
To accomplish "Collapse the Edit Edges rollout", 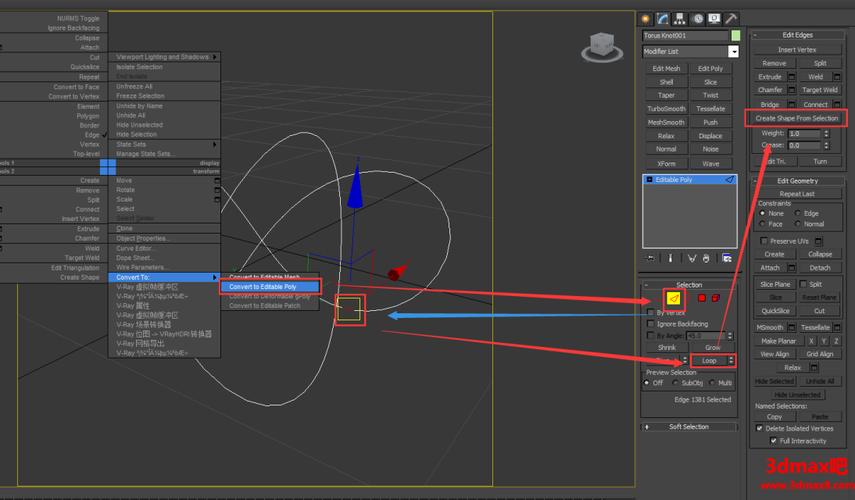I will pyautogui.click(x=797, y=35).
